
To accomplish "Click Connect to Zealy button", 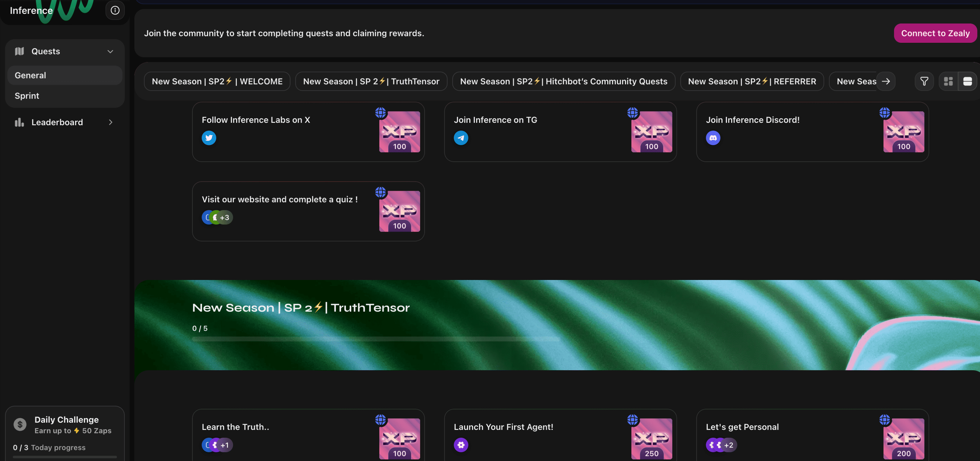I will pyautogui.click(x=935, y=33).
